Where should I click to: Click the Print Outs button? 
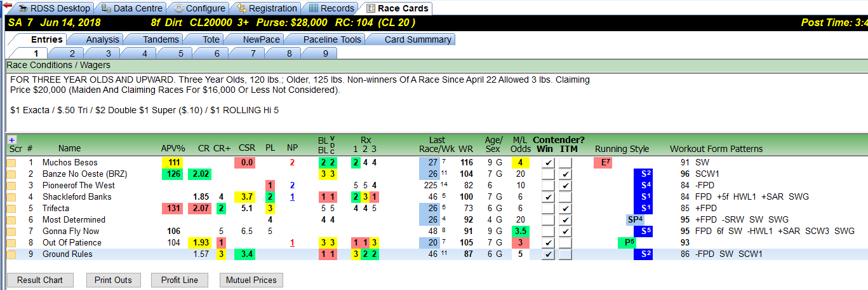[x=113, y=280]
